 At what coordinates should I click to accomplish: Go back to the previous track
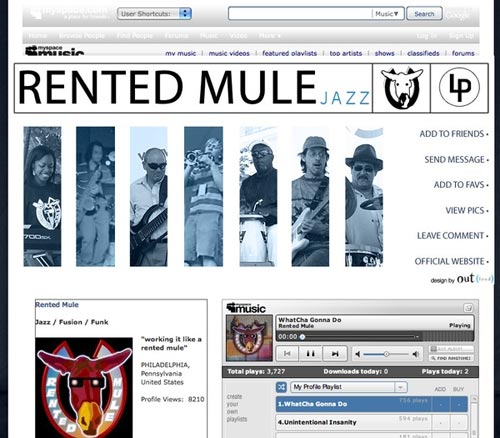tap(287, 354)
